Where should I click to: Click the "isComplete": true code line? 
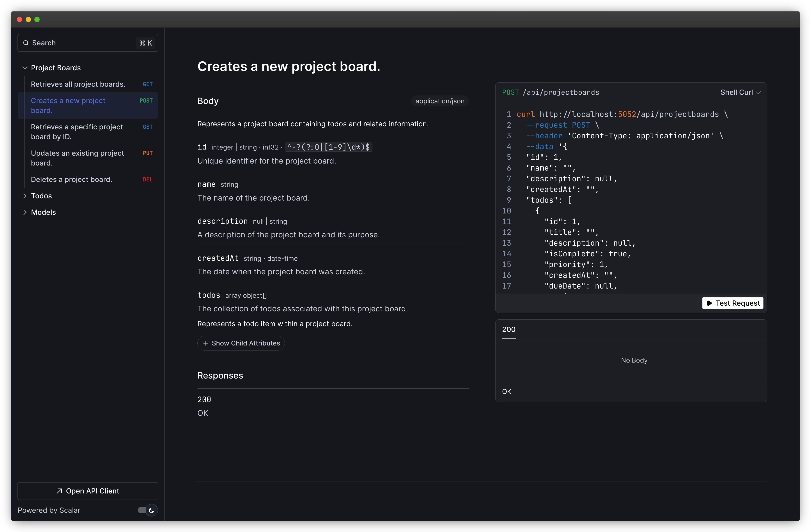(588, 254)
